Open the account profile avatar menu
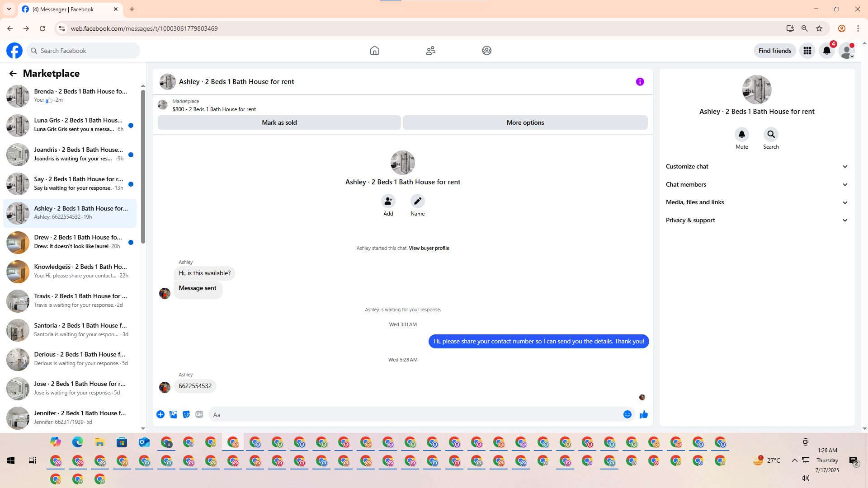Screen dimensions: 868x488 click(846, 51)
